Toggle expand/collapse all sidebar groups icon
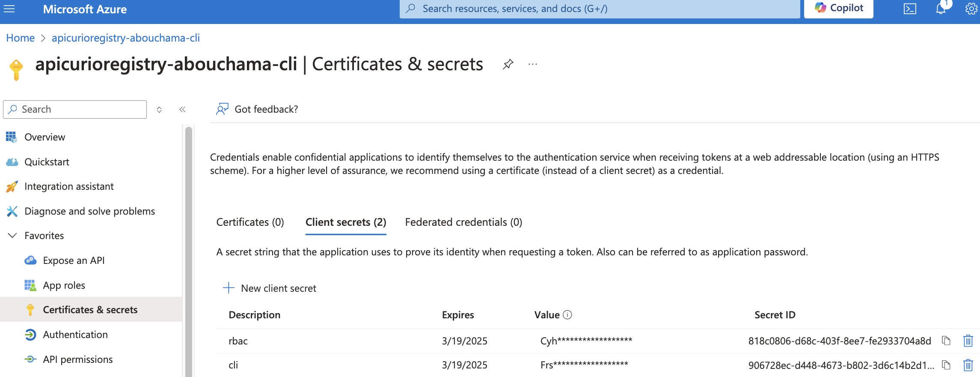The height and width of the screenshot is (377, 980). pyautogui.click(x=159, y=110)
